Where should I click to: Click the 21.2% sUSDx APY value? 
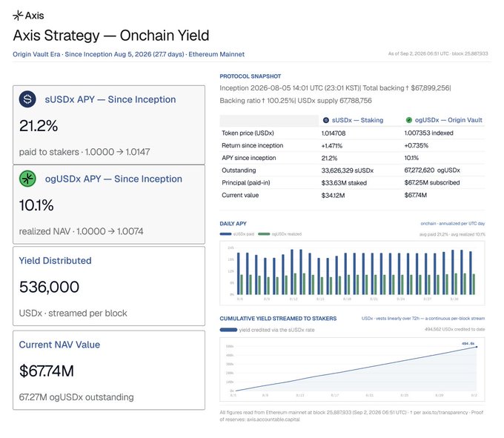[x=39, y=126]
